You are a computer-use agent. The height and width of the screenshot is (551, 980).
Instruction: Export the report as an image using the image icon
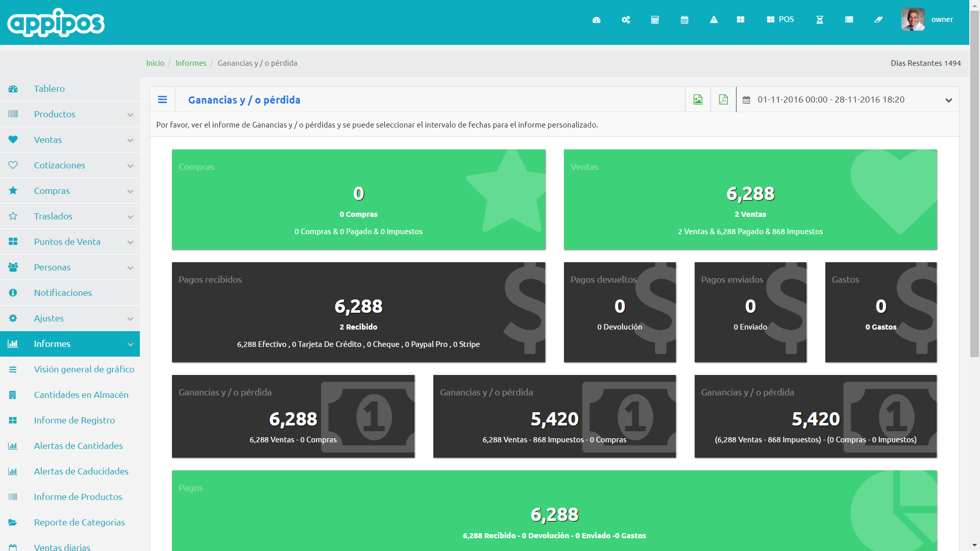click(x=698, y=99)
